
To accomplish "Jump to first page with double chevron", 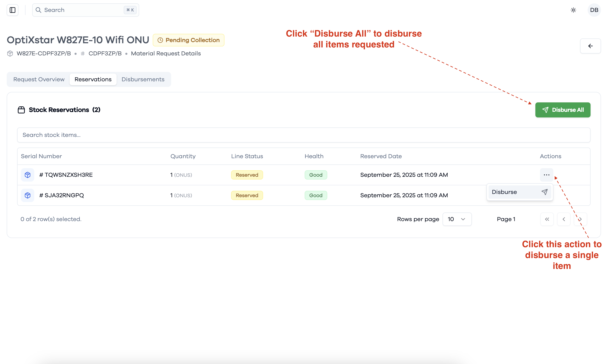I will coord(547,219).
